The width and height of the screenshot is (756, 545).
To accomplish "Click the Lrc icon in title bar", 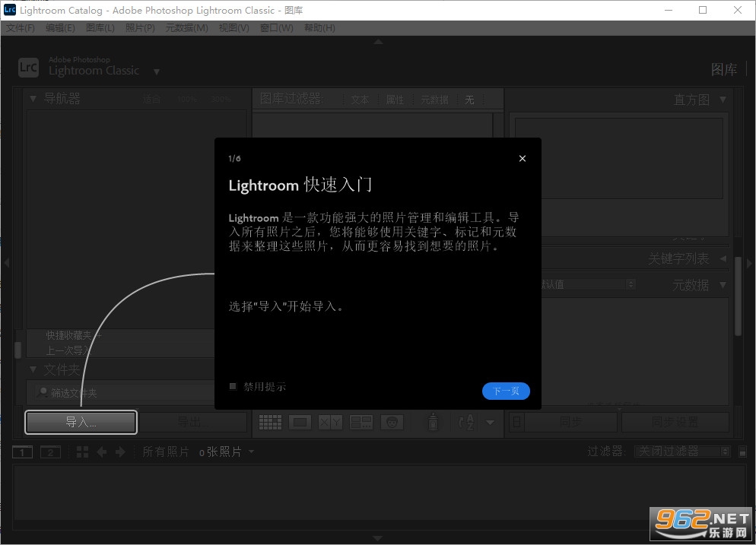I will click(x=9, y=10).
